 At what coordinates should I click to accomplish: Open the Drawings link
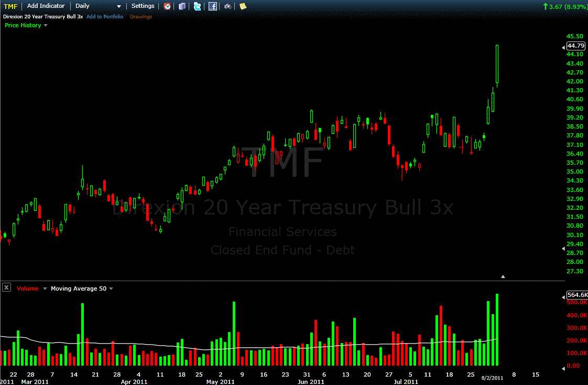141,16
